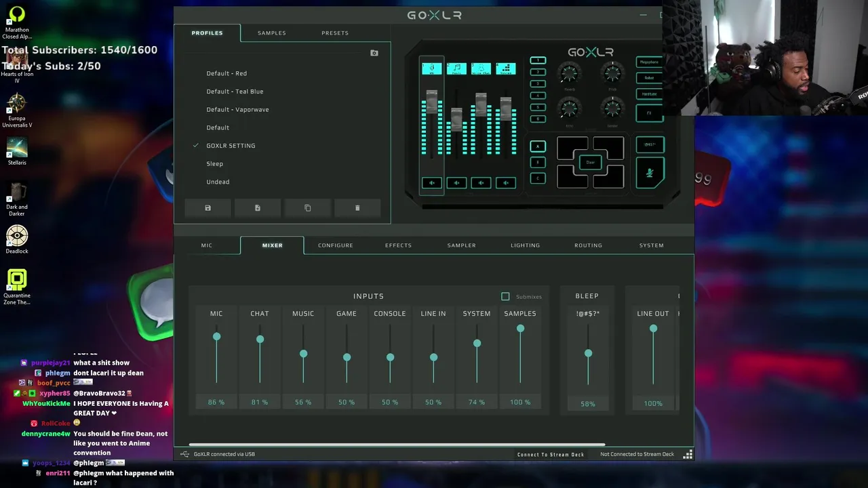Duplicate profile using the copy icon
The width and height of the screenshot is (868, 488).
click(x=308, y=208)
